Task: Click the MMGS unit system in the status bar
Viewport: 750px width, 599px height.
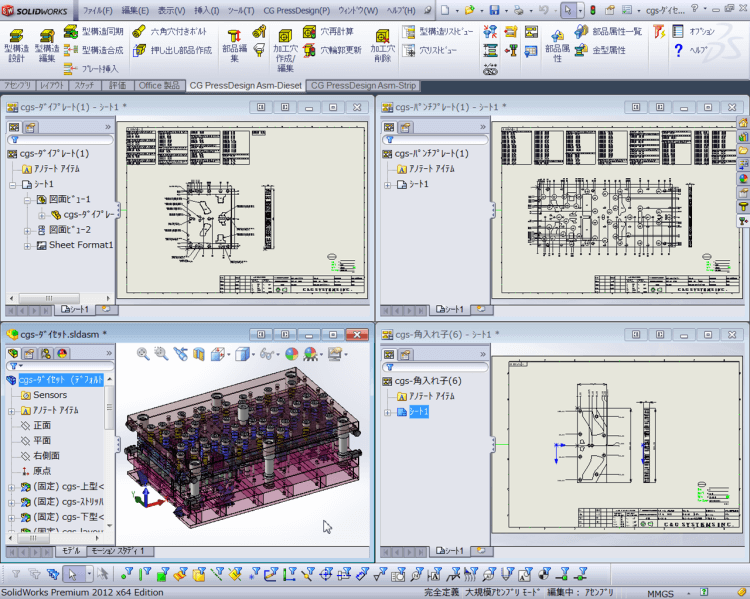Action: click(660, 593)
